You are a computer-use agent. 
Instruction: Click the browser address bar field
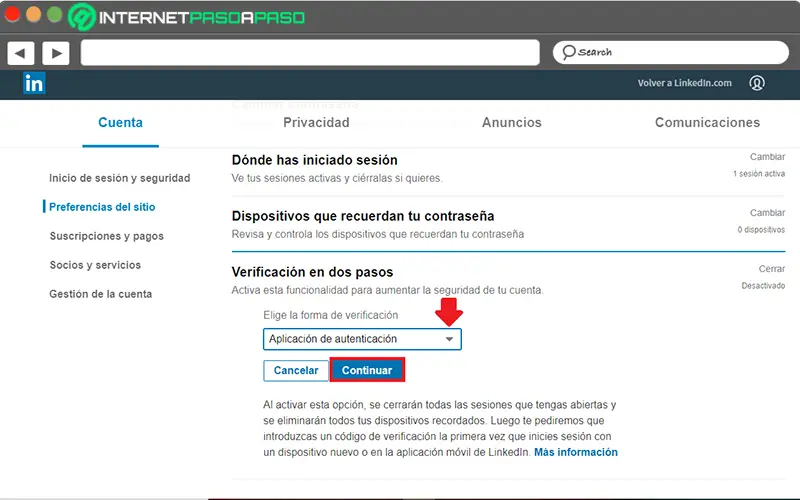(x=310, y=53)
